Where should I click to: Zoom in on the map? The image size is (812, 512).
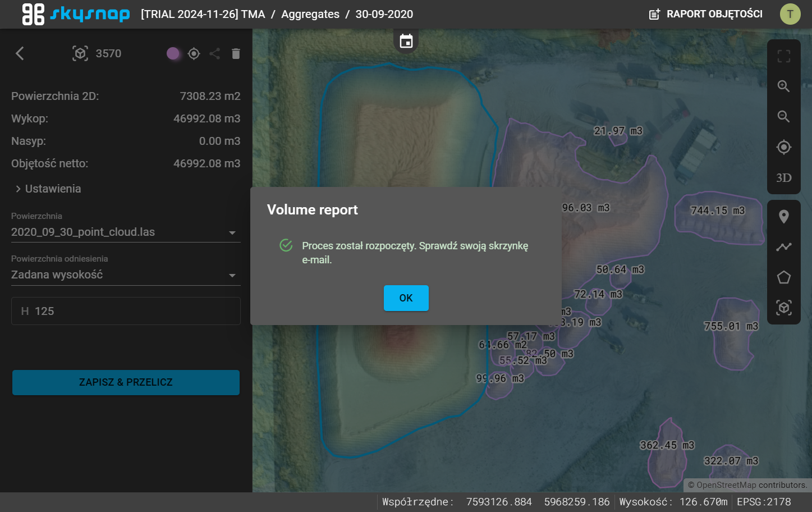(x=784, y=86)
